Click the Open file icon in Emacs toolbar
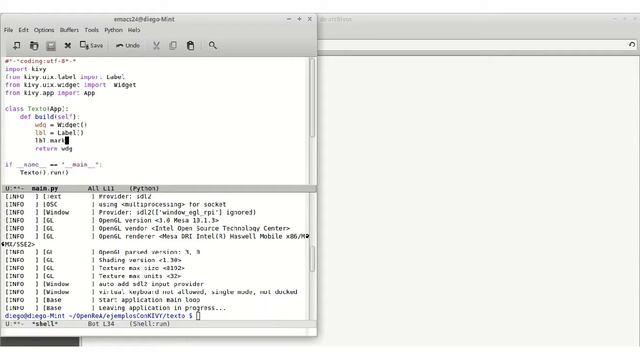The width and height of the screenshot is (640, 360). pos(34,46)
